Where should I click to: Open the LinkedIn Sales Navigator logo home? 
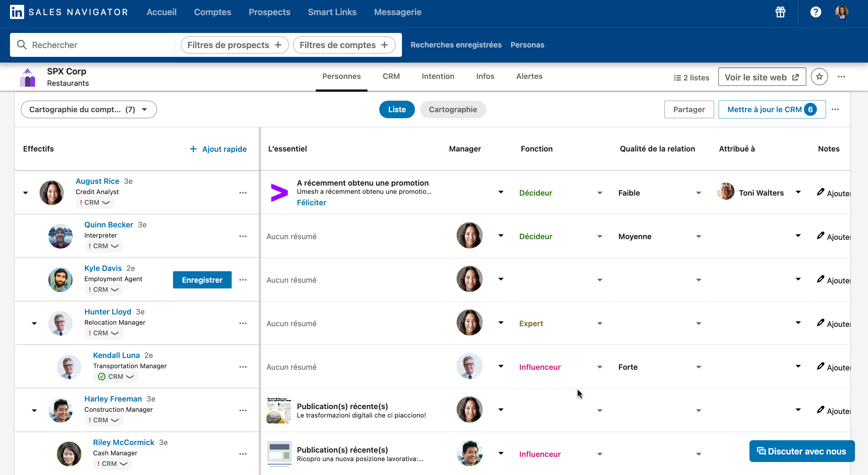pos(69,12)
